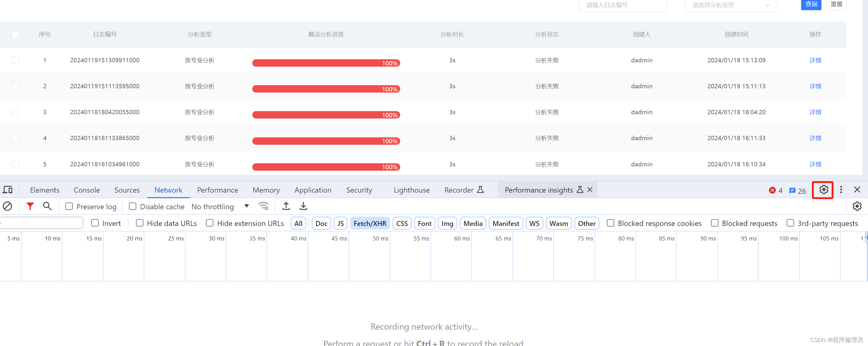Click the export HAR file download icon
Screen dimensions: 868x346
[303, 206]
